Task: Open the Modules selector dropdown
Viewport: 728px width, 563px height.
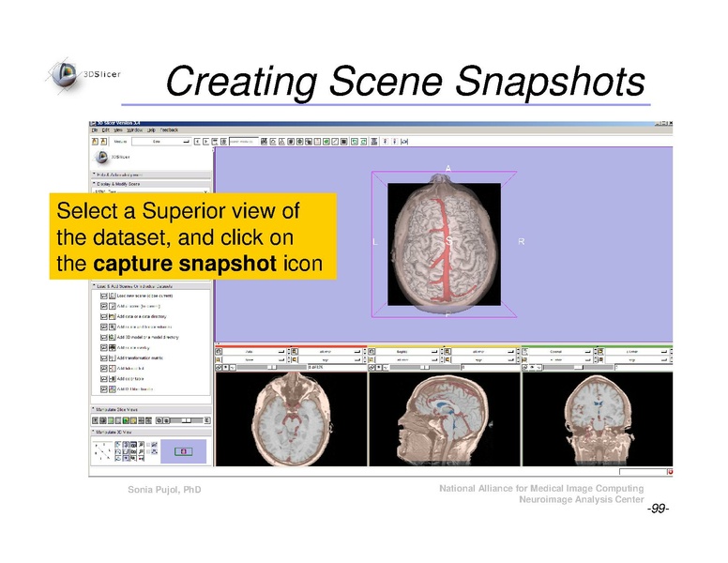Action: tap(161, 141)
